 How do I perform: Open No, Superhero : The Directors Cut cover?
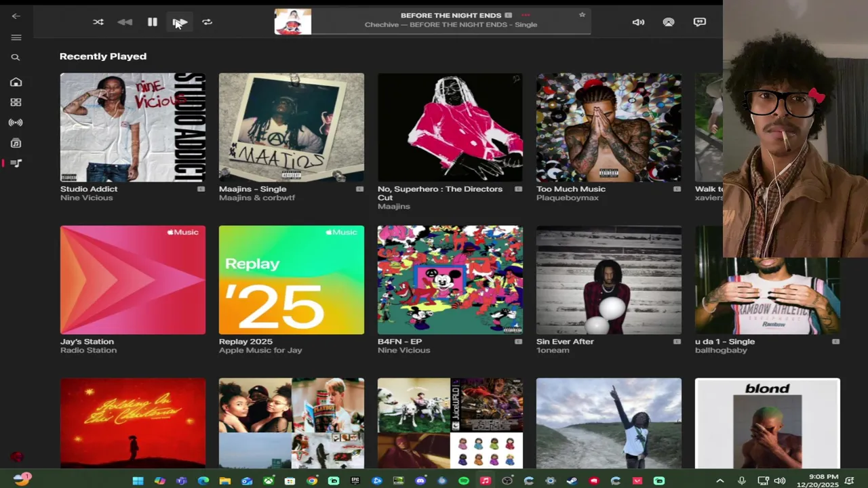(450, 127)
